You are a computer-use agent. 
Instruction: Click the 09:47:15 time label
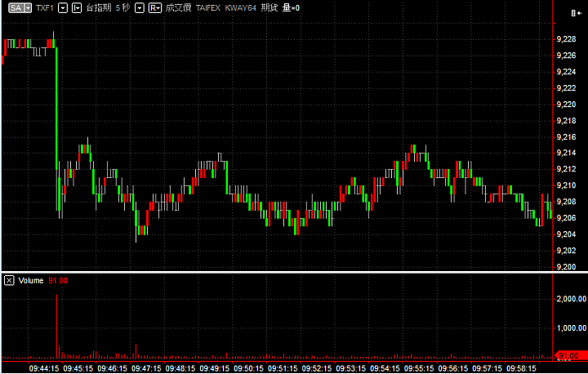(x=146, y=368)
